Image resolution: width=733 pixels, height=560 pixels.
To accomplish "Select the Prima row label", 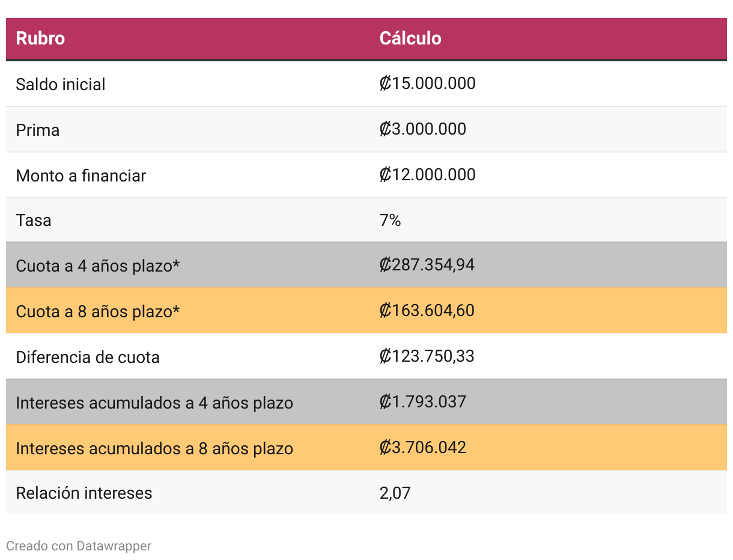I will (x=38, y=130).
